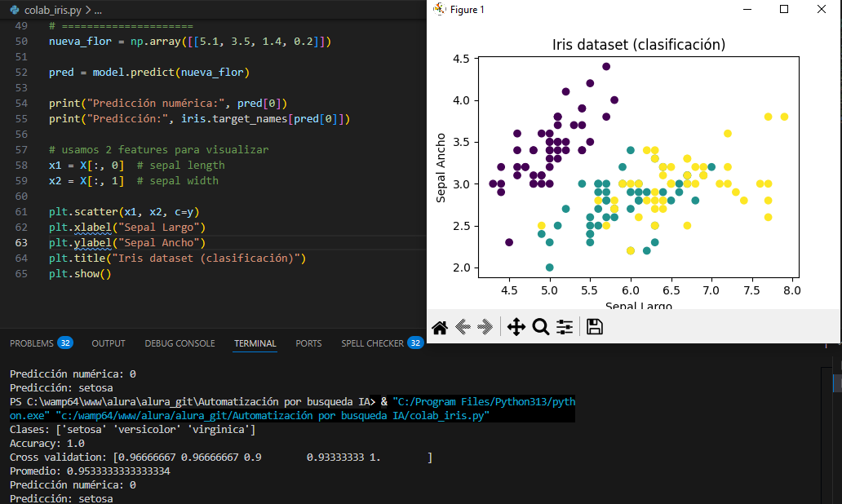Click the Figure 1 title bar text
Viewport: 842px width, 504px height.
(x=468, y=10)
